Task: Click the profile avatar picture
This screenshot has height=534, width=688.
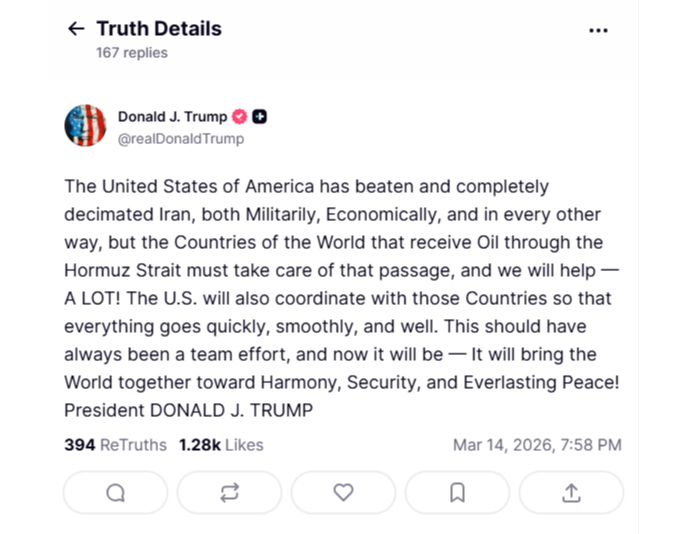Action: click(x=85, y=126)
